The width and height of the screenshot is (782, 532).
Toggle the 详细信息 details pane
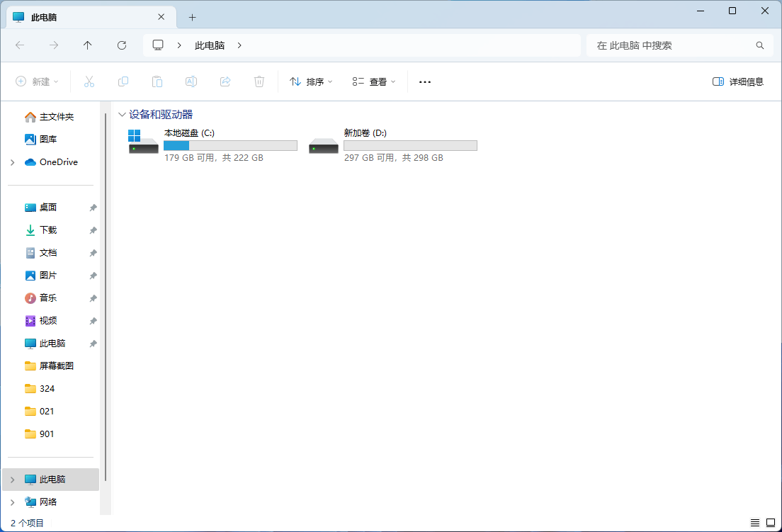click(x=738, y=81)
